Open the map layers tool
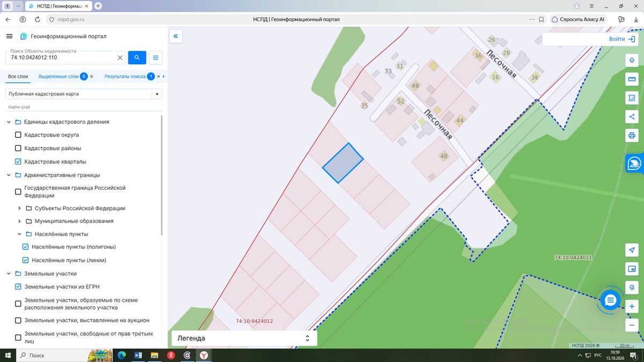The image size is (644, 362). [x=632, y=60]
